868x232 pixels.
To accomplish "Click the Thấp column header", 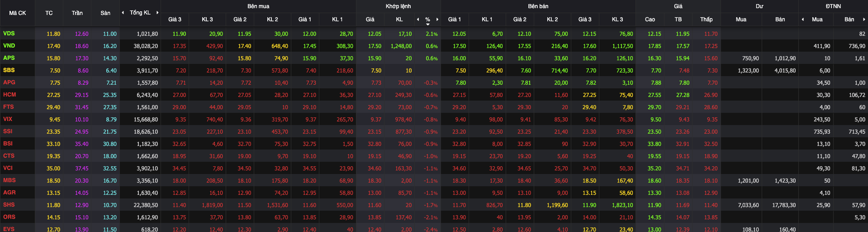I will coord(707,19).
